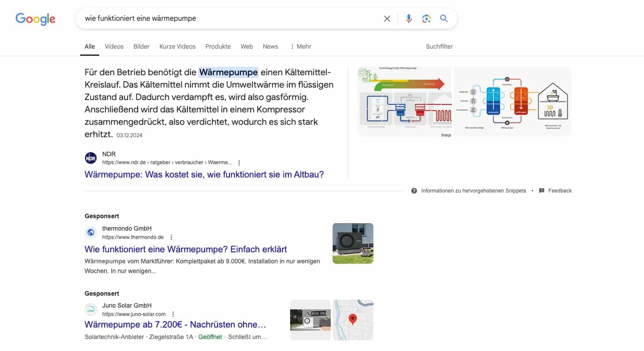644x351 pixels.
Task: Select the Produkte tab
Action: coord(218,46)
